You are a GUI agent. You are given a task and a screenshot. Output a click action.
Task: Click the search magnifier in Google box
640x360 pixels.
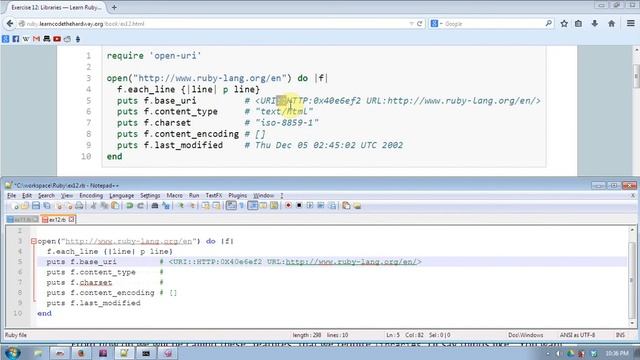click(549, 24)
